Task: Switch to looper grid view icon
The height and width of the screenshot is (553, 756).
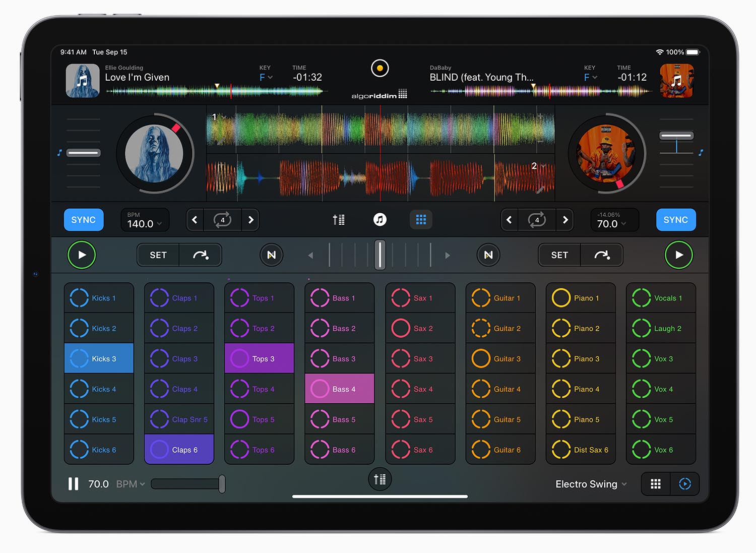Action: point(656,484)
